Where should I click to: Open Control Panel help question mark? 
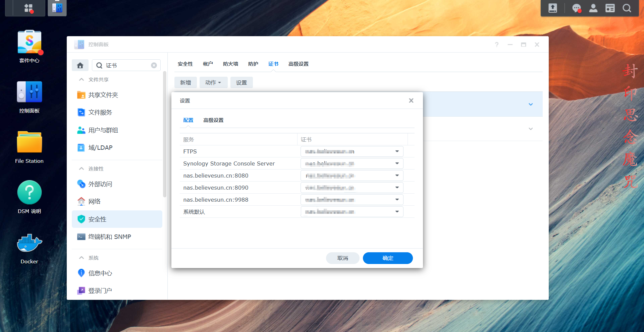[497, 45]
